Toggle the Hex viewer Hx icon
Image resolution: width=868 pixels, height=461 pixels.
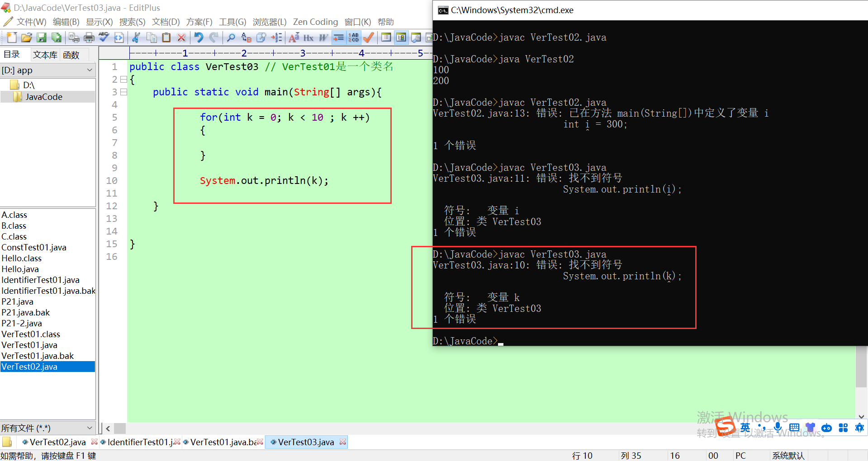tap(308, 38)
